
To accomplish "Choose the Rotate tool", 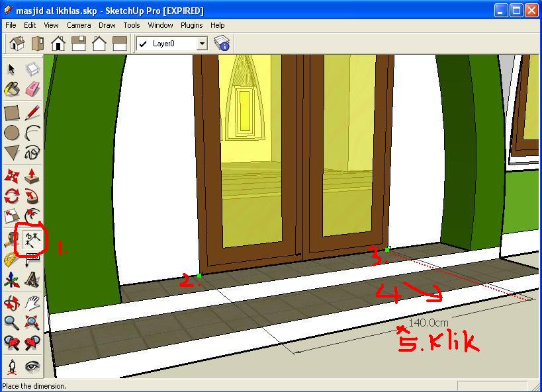I will coord(12,196).
